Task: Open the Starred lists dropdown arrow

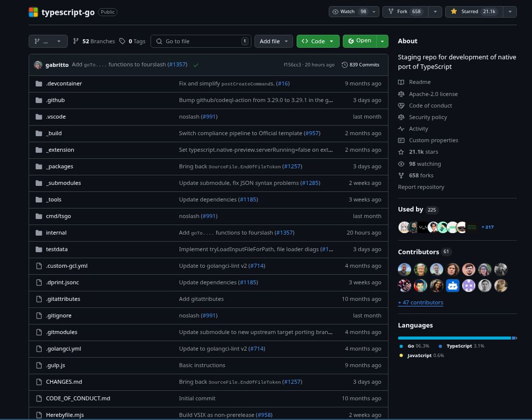Action: [510, 12]
